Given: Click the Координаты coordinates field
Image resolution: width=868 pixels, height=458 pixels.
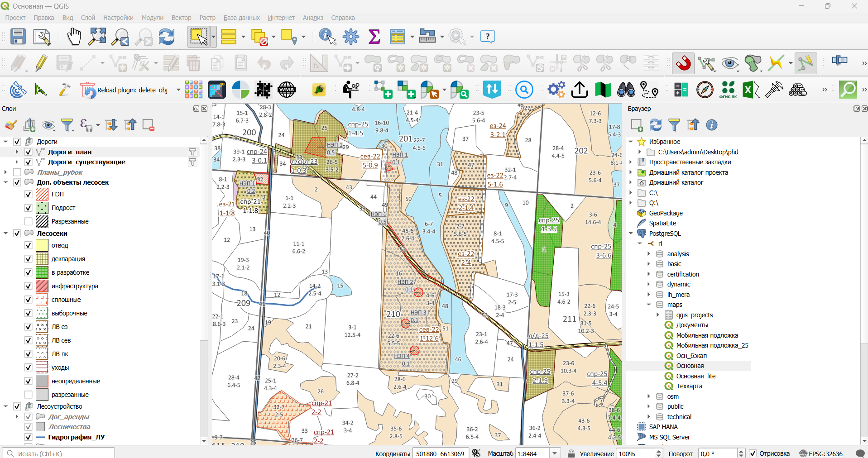Looking at the screenshot, I should tap(440, 453).
